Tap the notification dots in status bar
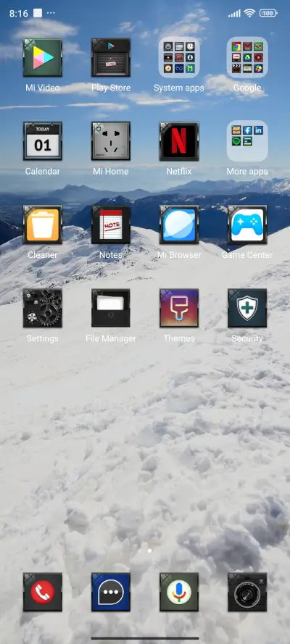Image resolution: width=290 pixels, height=644 pixels. coord(51,13)
